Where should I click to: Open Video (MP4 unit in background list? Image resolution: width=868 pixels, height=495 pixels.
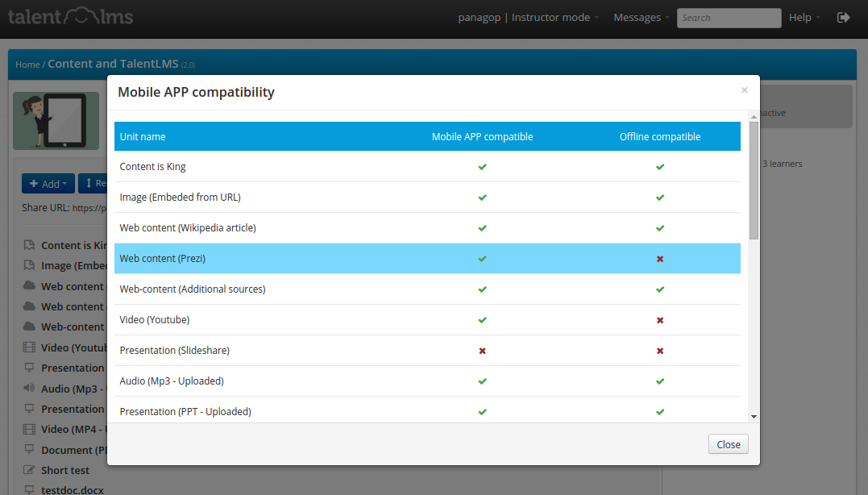tap(73, 429)
